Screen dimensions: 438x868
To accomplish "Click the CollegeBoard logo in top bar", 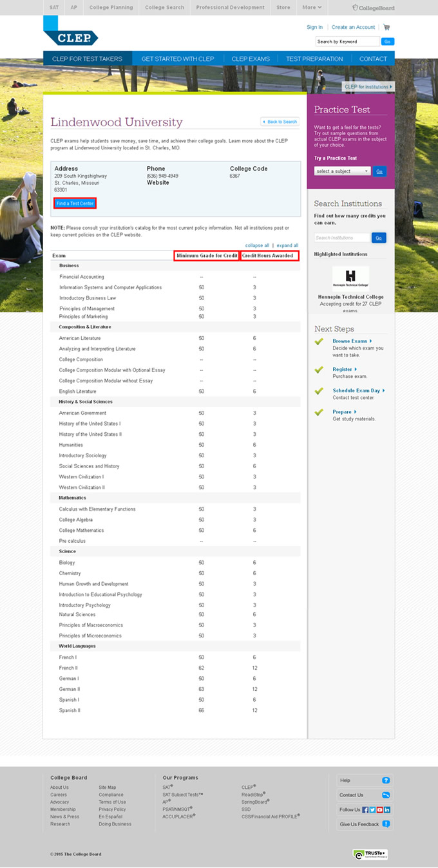I will pos(374,8).
